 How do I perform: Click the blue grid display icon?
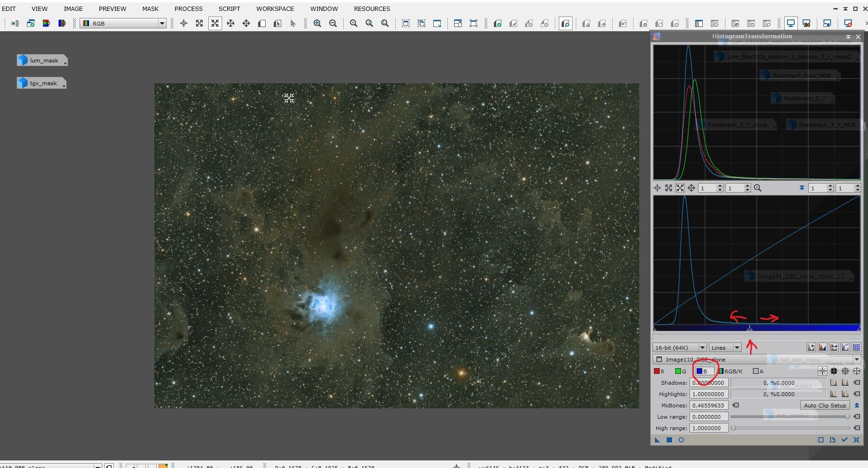click(857, 347)
